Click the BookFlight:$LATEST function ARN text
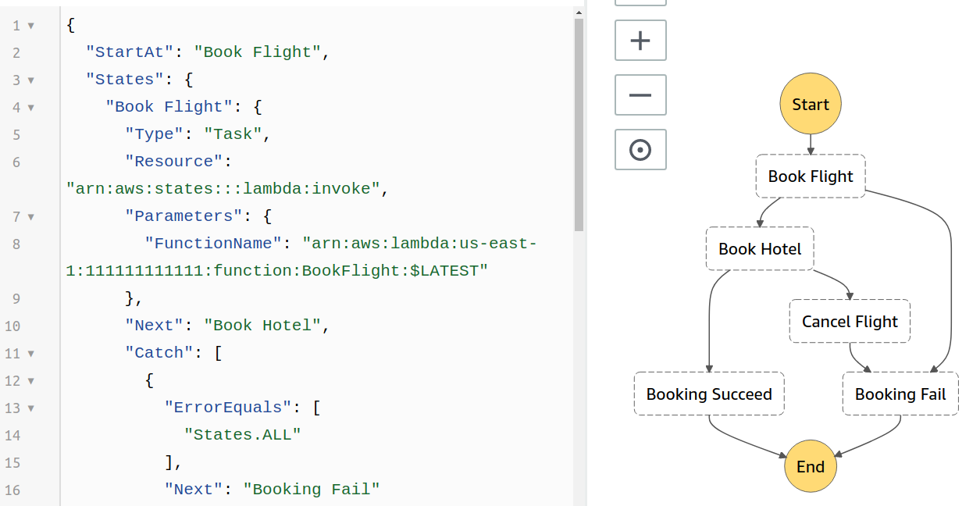Image resolution: width=980 pixels, height=506 pixels. click(277, 271)
